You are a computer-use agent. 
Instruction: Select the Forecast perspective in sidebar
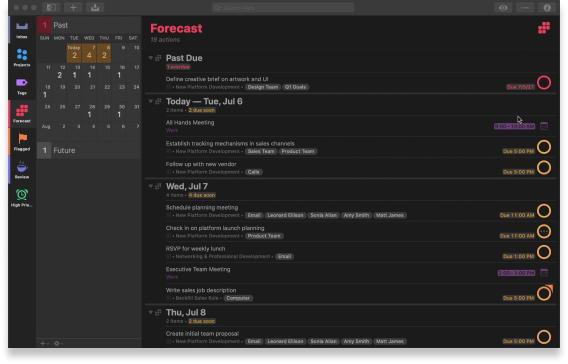pyautogui.click(x=22, y=114)
